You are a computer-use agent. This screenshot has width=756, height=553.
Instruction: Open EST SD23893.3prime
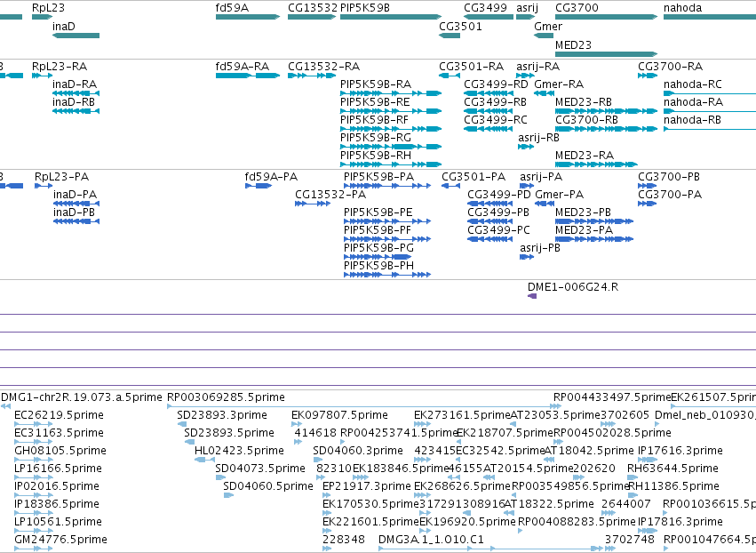coord(222,415)
